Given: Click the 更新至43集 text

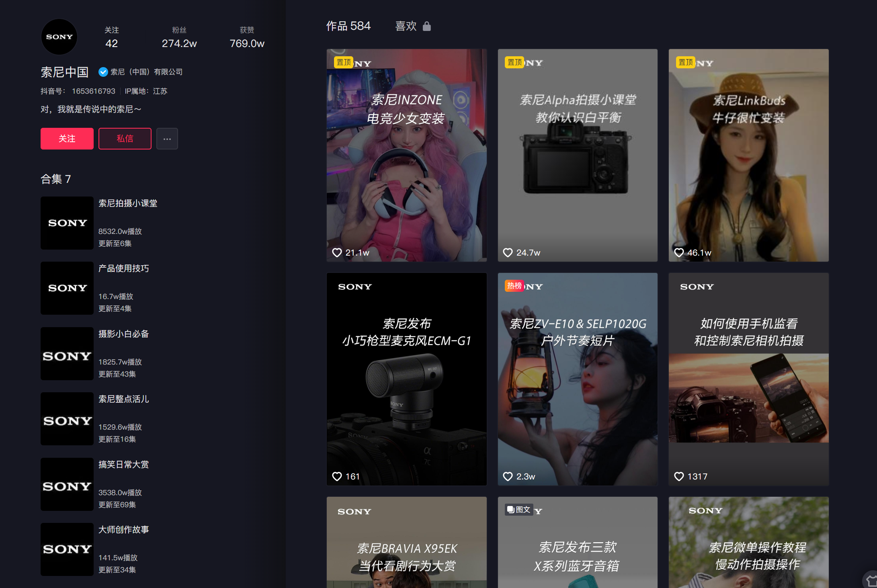Looking at the screenshot, I should [x=117, y=374].
